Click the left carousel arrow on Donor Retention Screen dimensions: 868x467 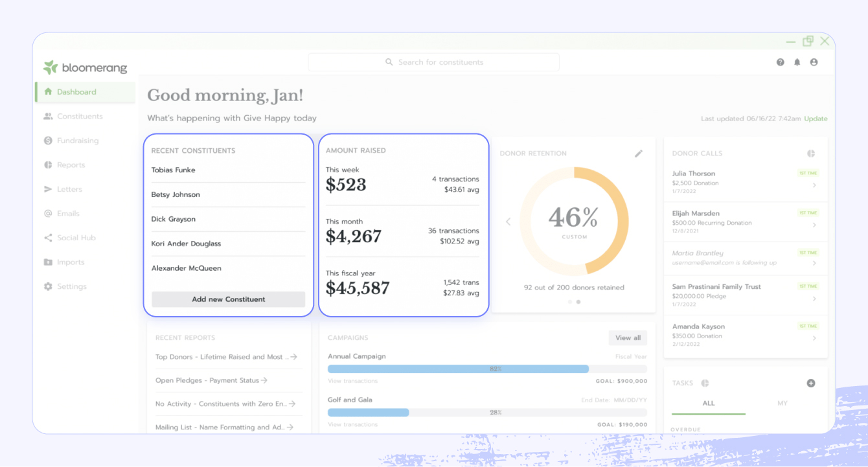(508, 221)
